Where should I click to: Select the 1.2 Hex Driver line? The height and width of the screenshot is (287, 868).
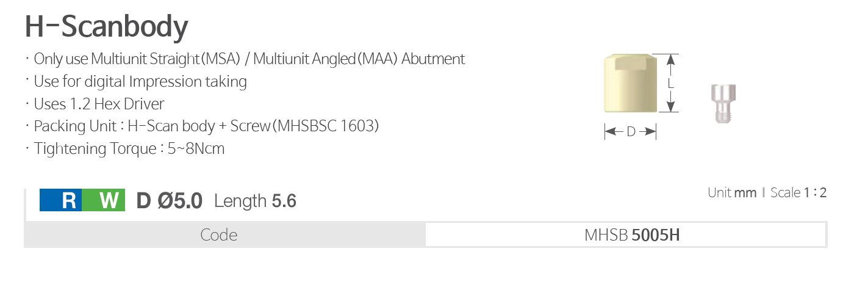point(99,104)
